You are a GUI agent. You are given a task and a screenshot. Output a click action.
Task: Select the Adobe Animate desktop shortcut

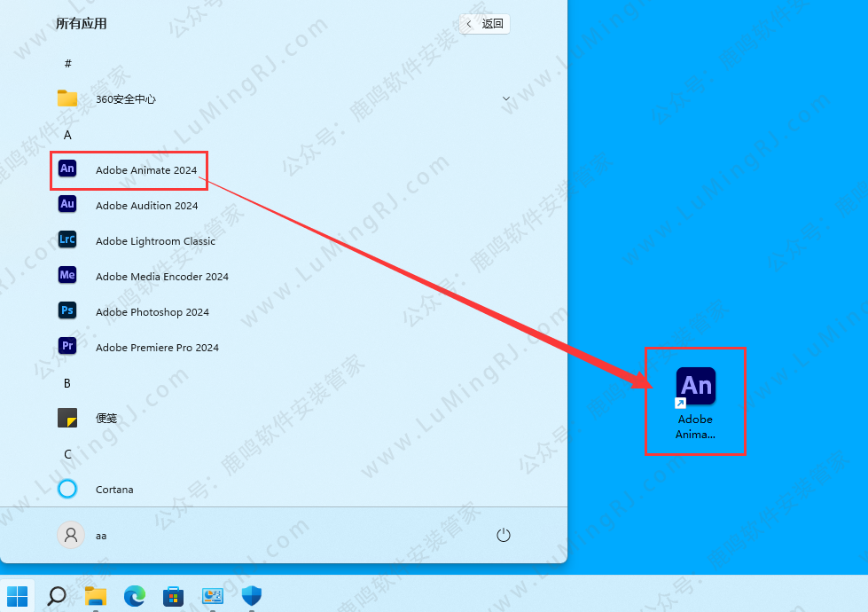pos(696,401)
